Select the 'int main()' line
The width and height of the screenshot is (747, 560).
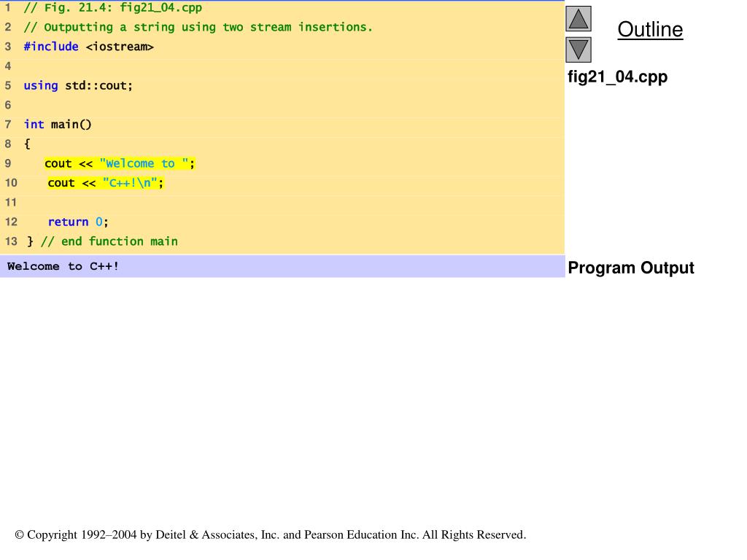pos(58,124)
